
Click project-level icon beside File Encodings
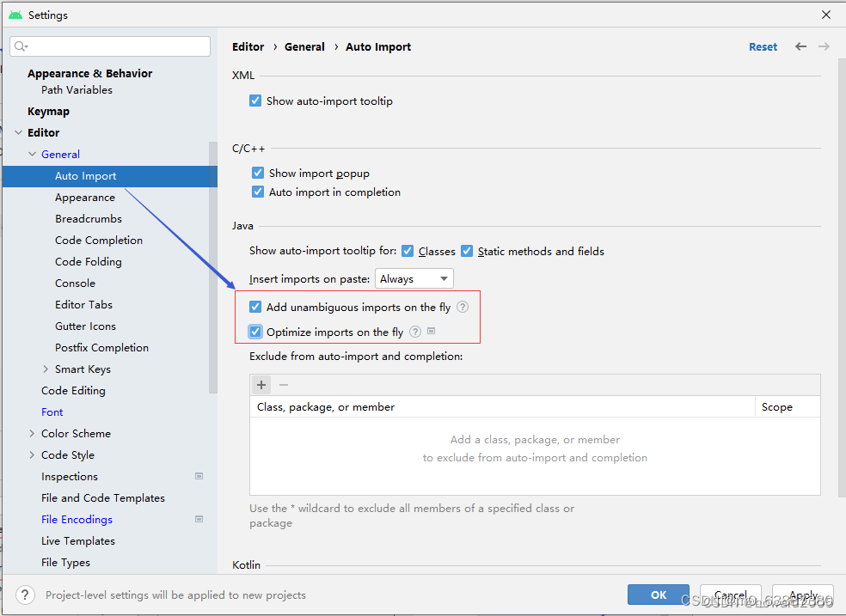pyautogui.click(x=199, y=519)
